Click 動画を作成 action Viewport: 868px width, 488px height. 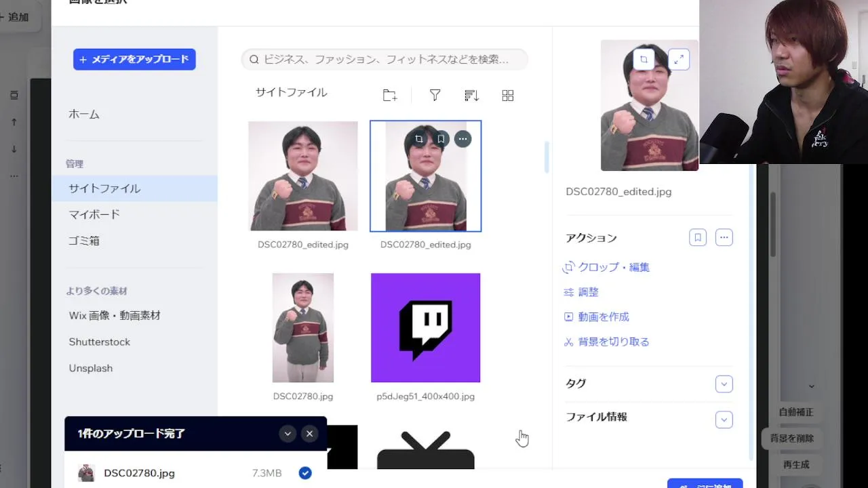click(x=597, y=317)
